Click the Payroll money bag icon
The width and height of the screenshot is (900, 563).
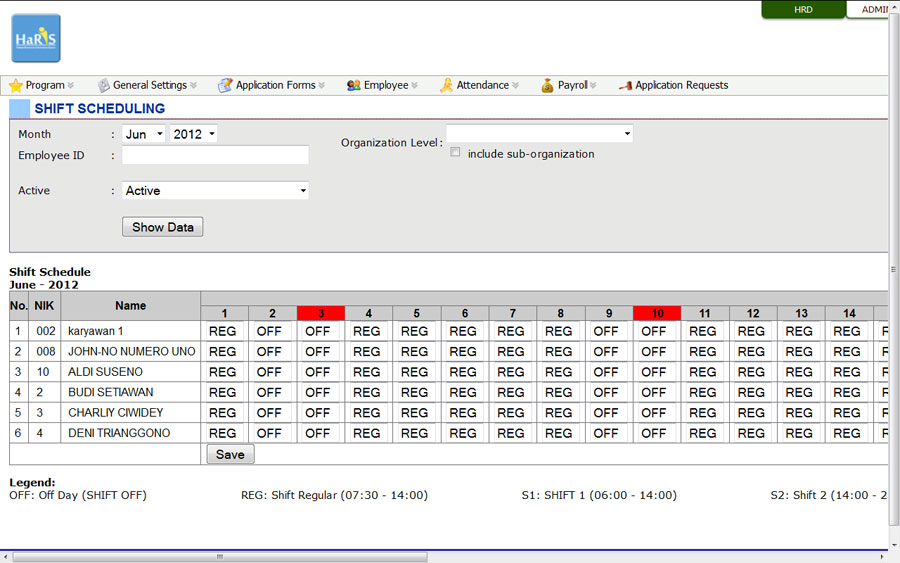tap(547, 86)
